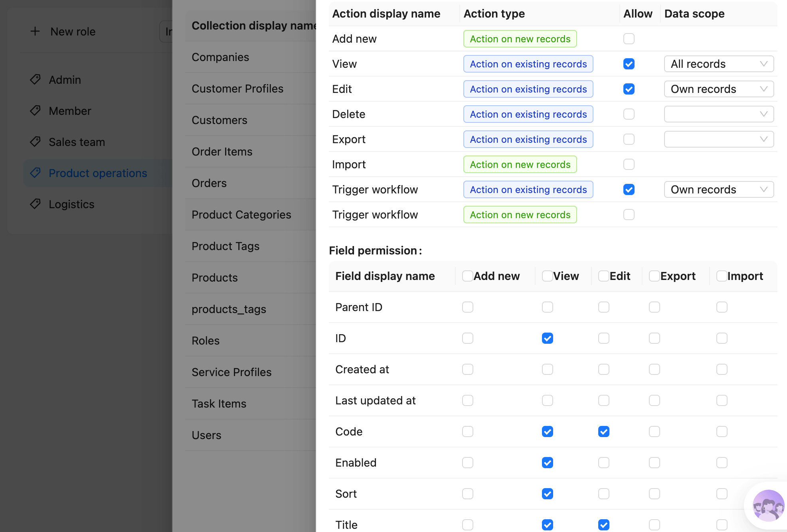The image size is (787, 532).
Task: Click the tag icon beside the Admin role
Action: pos(35,79)
